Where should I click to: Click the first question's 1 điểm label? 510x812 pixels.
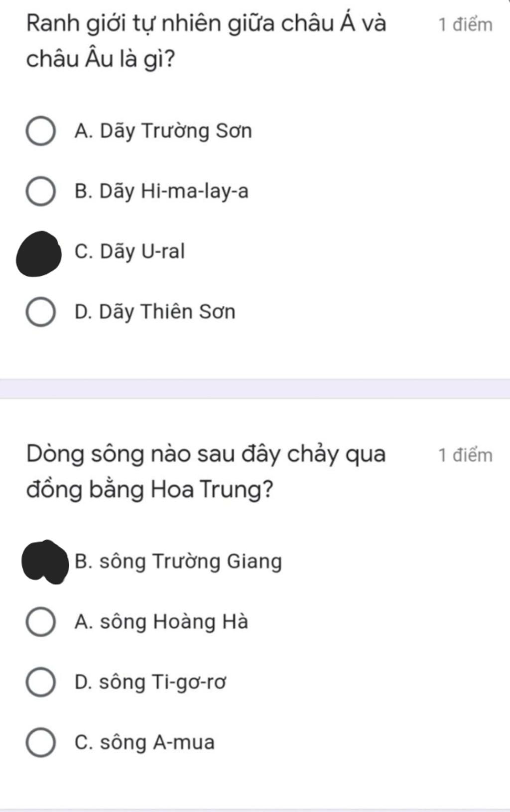point(465,24)
